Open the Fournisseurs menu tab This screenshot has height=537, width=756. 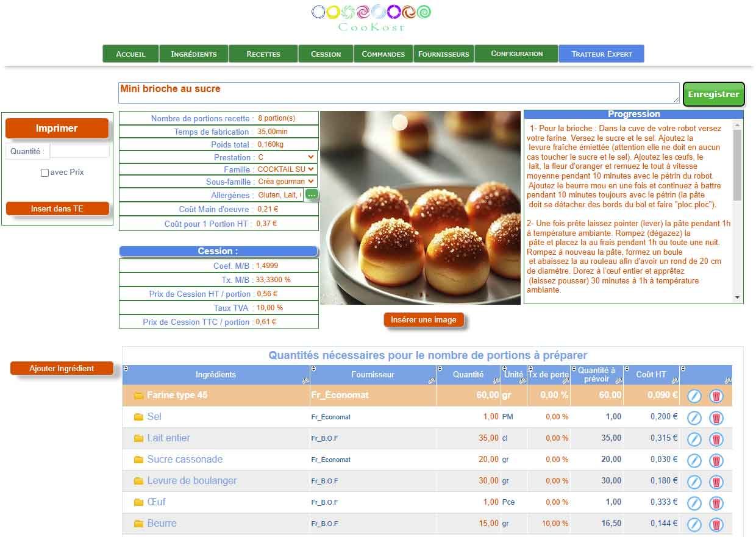coord(443,54)
